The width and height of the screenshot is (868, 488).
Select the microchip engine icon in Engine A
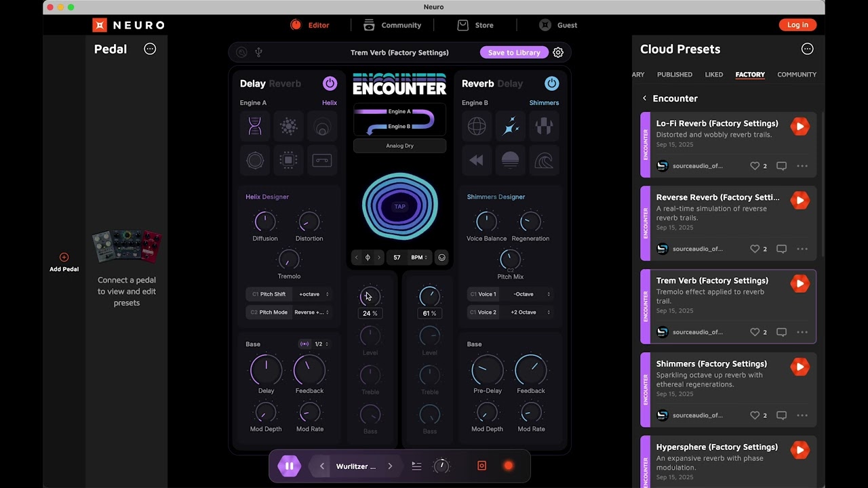[x=288, y=161]
